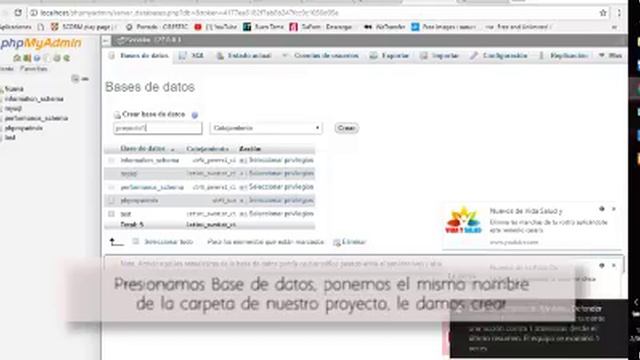Open test database link in table
The width and height of the screenshot is (640, 360).
(126, 214)
